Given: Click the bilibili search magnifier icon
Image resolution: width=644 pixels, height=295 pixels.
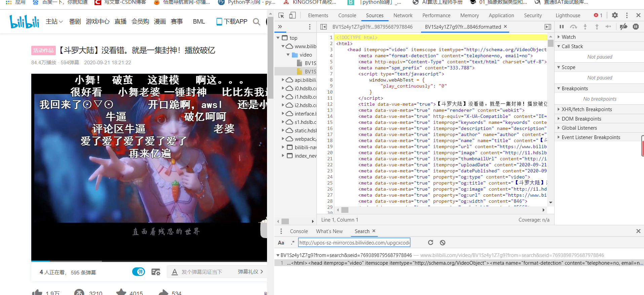Looking at the screenshot, I should (257, 22).
